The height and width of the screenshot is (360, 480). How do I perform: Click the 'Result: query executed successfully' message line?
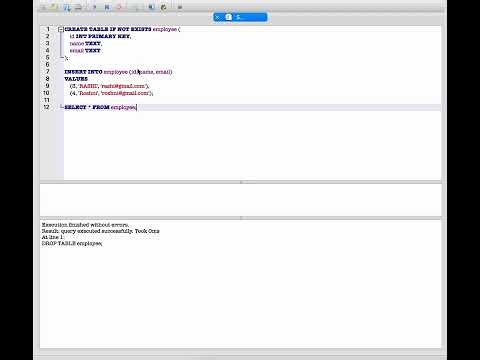coord(100,231)
